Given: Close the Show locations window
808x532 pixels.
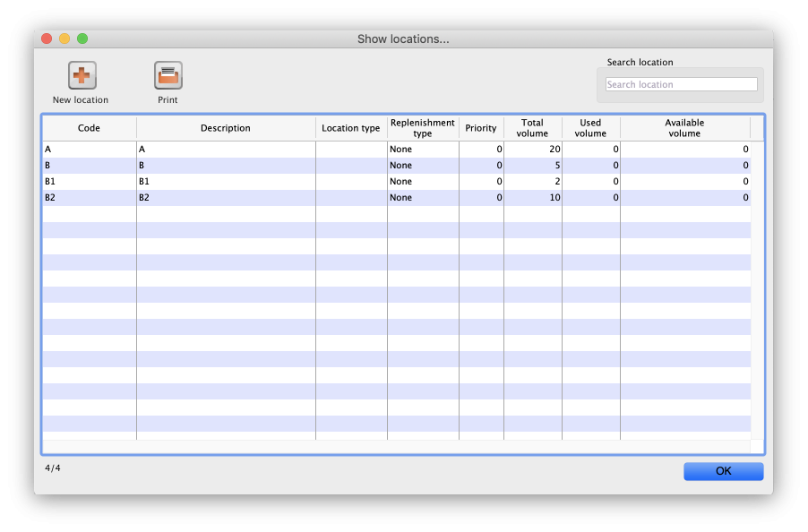Looking at the screenshot, I should pos(47,39).
